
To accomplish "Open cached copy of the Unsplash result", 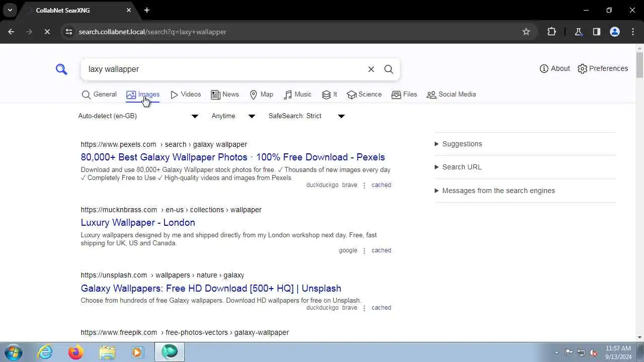I will click(381, 308).
